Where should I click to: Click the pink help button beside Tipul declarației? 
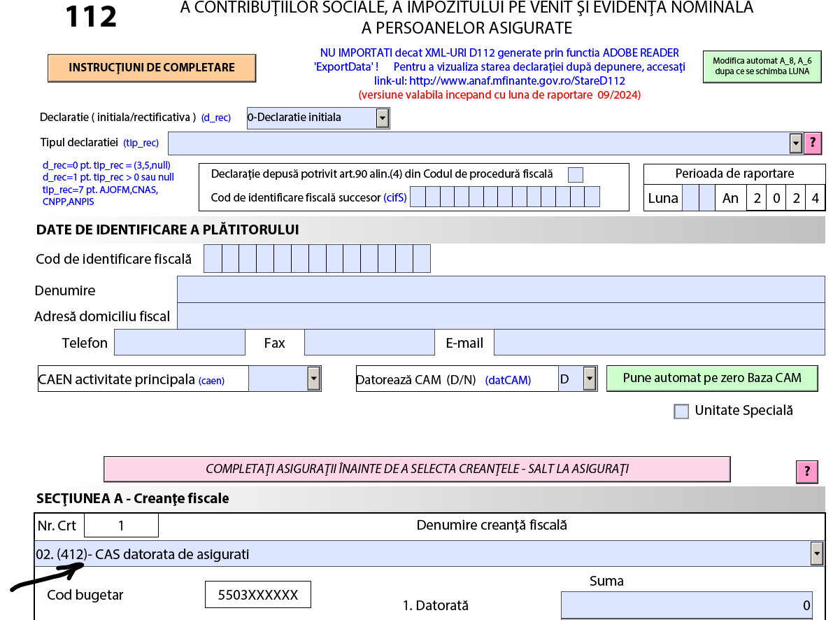point(812,143)
